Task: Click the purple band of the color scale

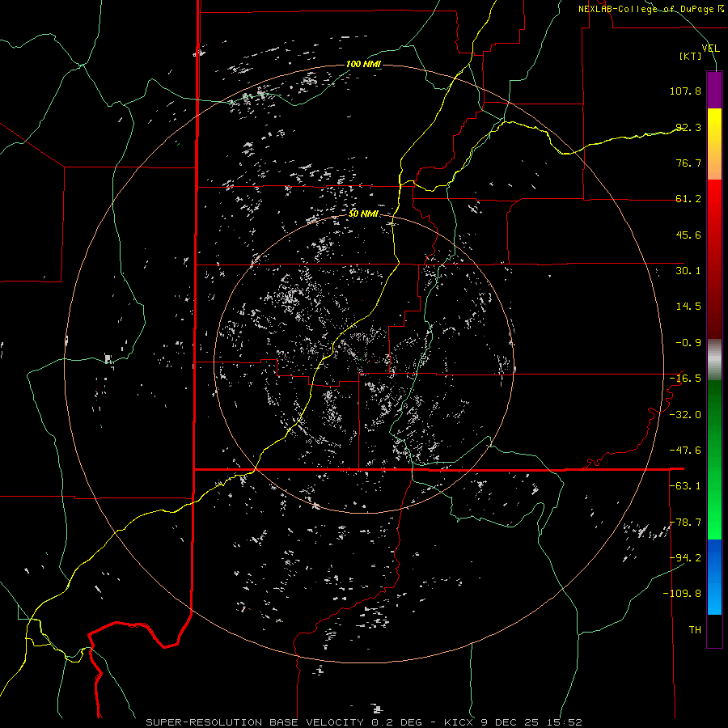Action: coord(714,90)
